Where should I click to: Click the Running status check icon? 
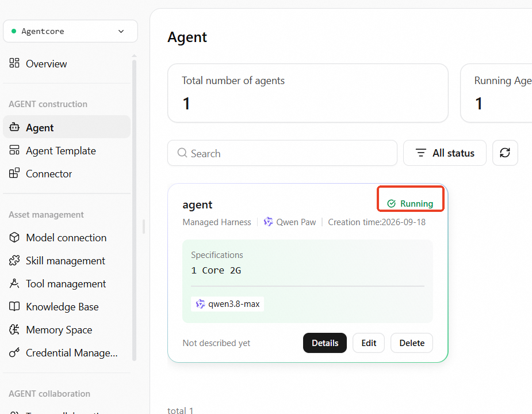391,203
